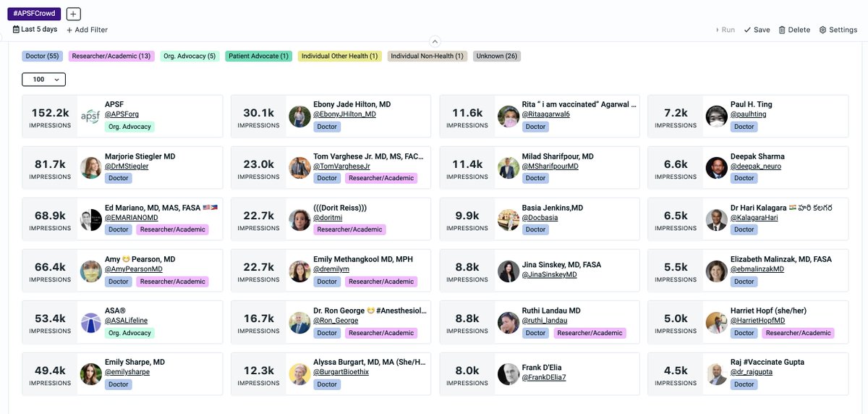Select the 152.2k impressions figure for APSF
The height and width of the screenshot is (414, 868).
51,112
